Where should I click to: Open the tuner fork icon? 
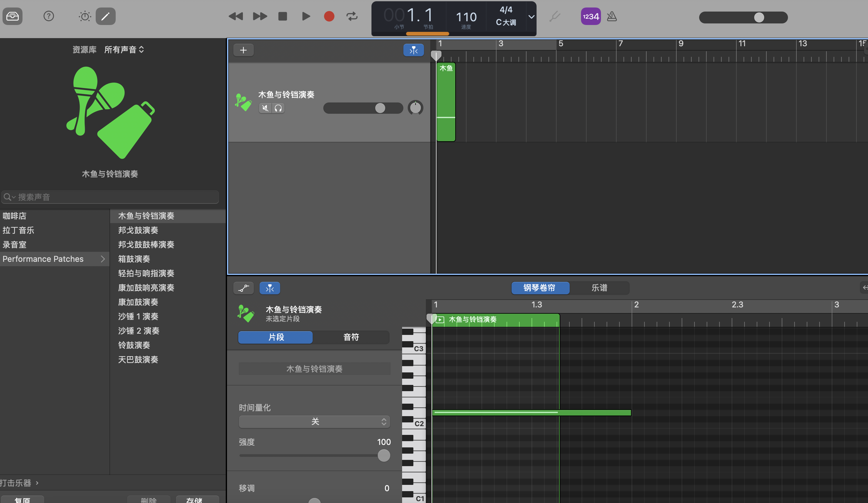(555, 16)
